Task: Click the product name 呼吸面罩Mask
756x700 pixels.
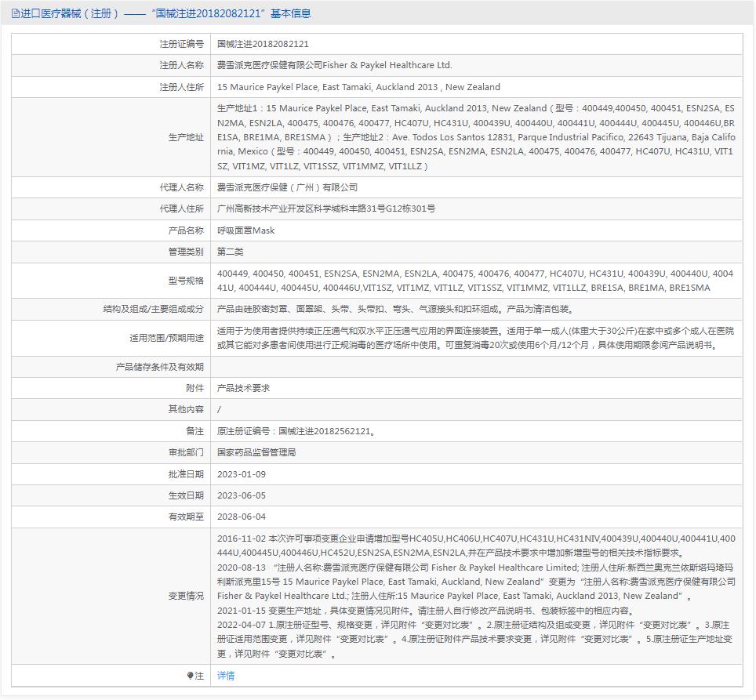Action: 245,230
